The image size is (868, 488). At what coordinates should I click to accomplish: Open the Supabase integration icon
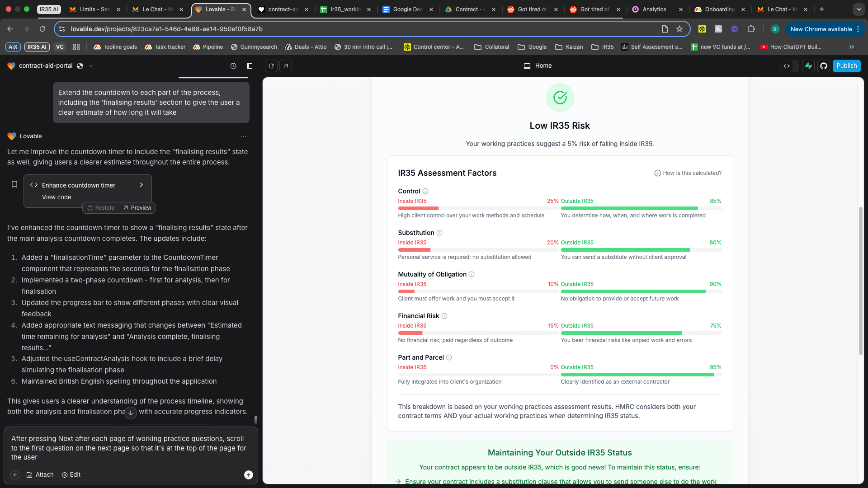click(x=808, y=66)
